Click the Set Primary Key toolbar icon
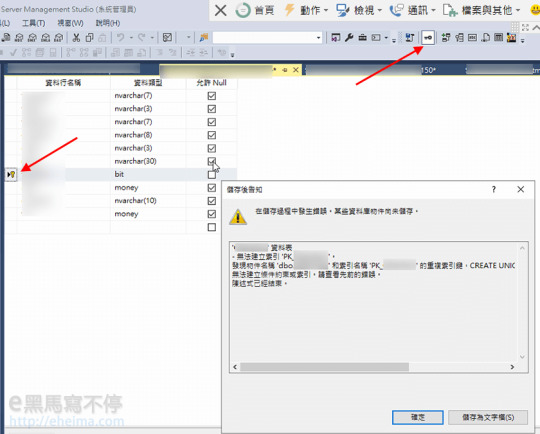540x434 pixels. click(428, 38)
